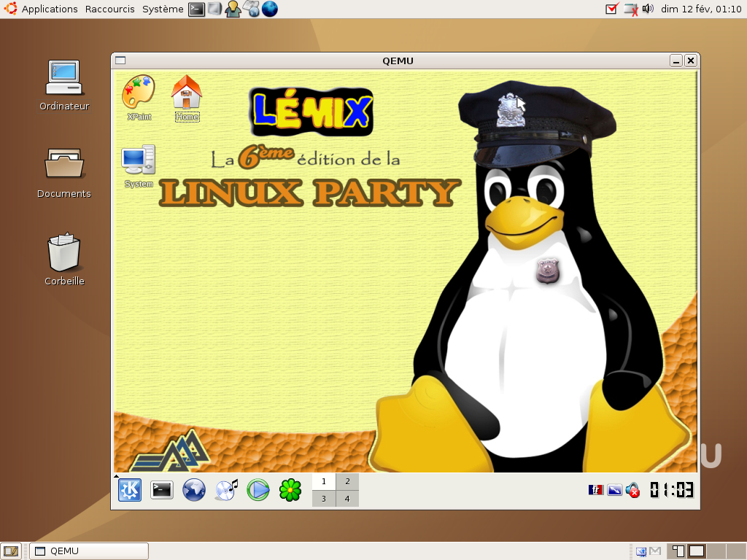Image resolution: width=747 pixels, height=560 pixels.
Task: Click the paper-and-globe launcher on top panel
Action: (x=251, y=9)
